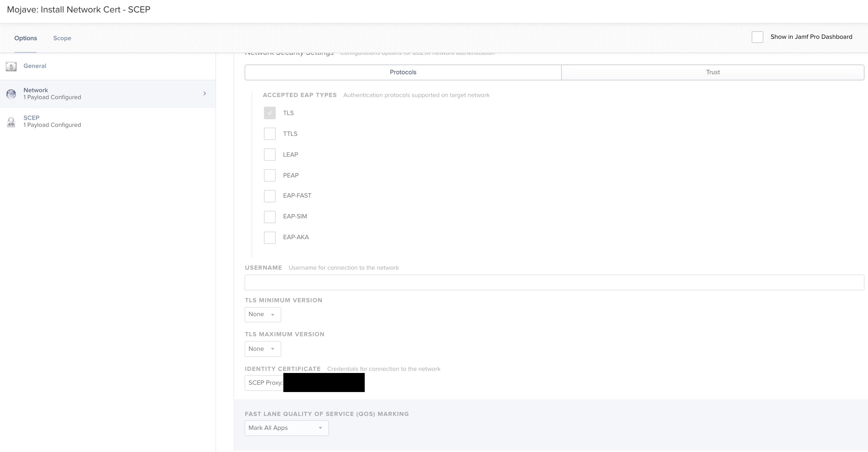Switch to the Scope tab
The image size is (868, 452).
pos(62,38)
